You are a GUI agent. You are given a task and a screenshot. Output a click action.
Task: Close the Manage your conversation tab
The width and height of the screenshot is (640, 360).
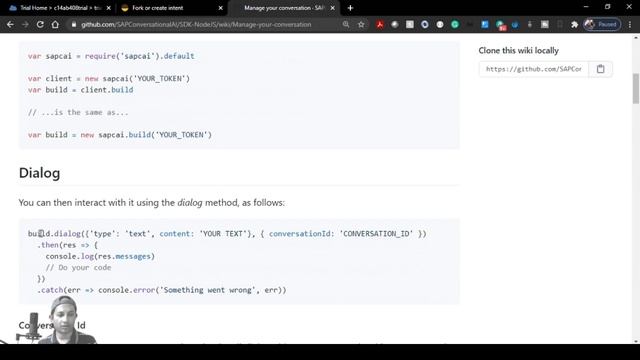332,8
